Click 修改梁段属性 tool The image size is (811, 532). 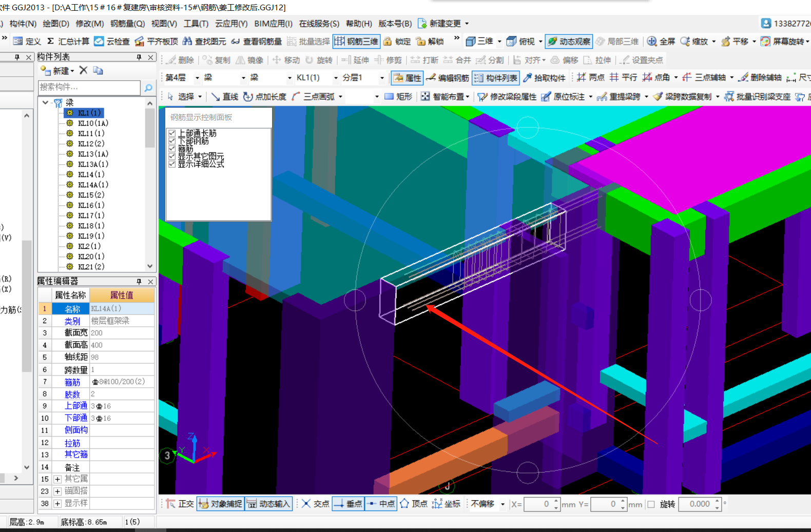coord(507,96)
